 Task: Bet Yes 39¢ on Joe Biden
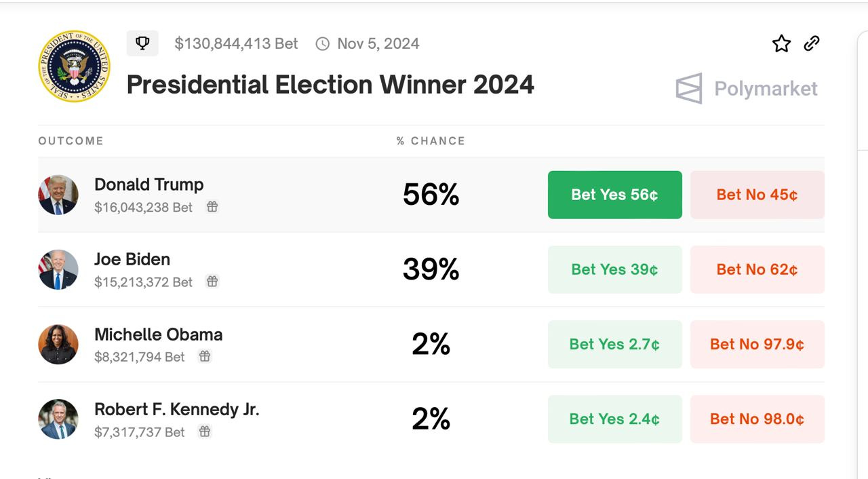614,269
